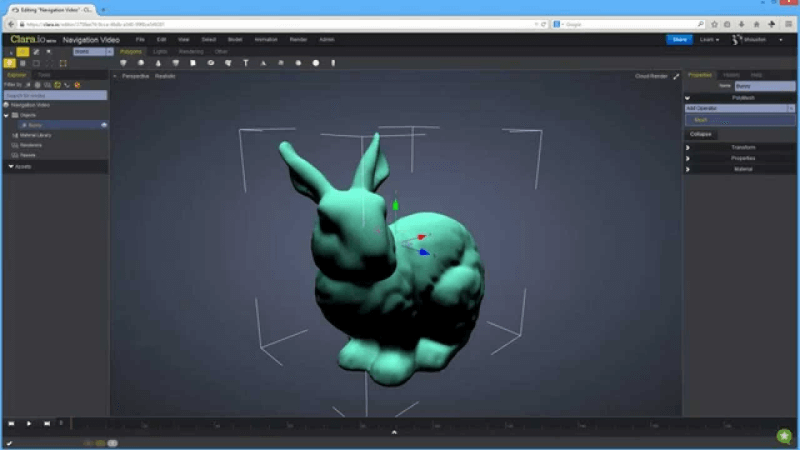This screenshot has height=450, width=800.
Task: Click the Name field containing Bunny
Action: coord(764,86)
